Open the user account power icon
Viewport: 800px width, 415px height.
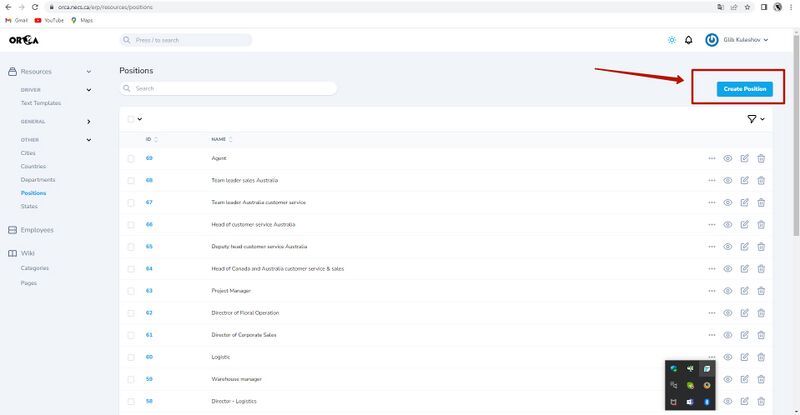[x=712, y=40]
